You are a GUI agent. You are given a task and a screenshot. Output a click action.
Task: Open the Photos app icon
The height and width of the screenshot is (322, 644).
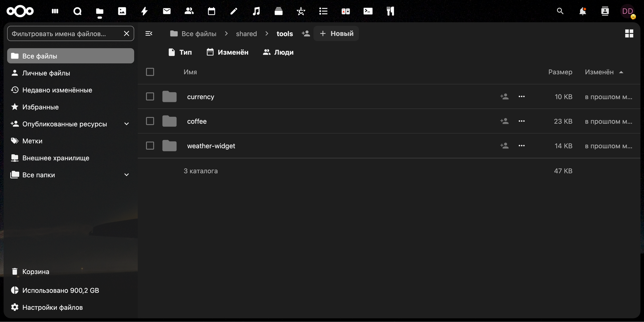click(122, 11)
